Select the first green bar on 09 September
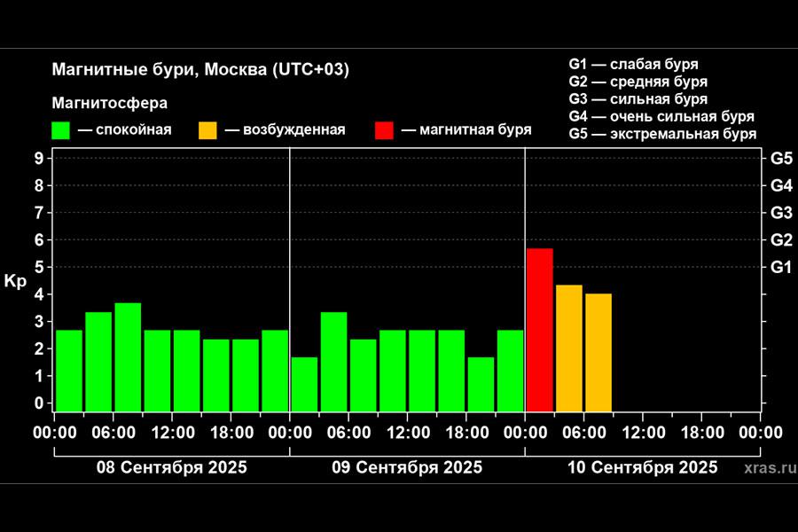 tap(304, 384)
